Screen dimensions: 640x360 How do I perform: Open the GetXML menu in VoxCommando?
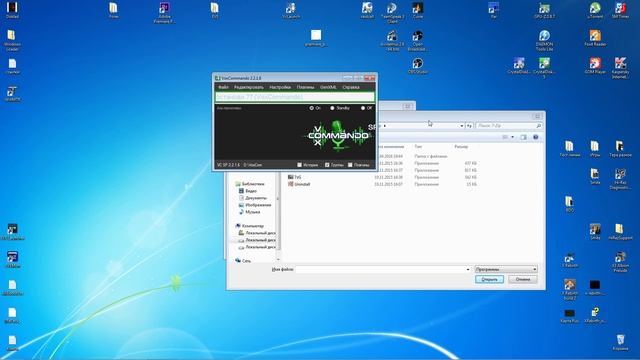click(328, 87)
